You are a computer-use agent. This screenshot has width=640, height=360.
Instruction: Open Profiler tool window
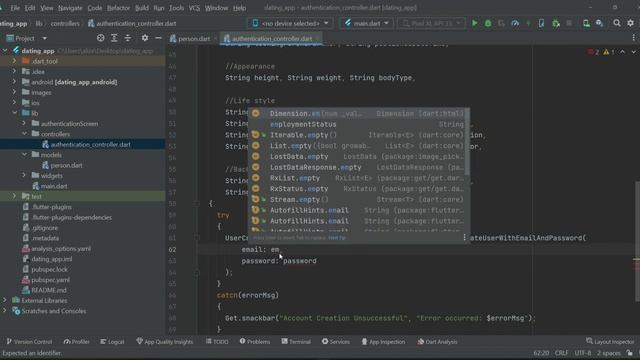tap(76, 342)
